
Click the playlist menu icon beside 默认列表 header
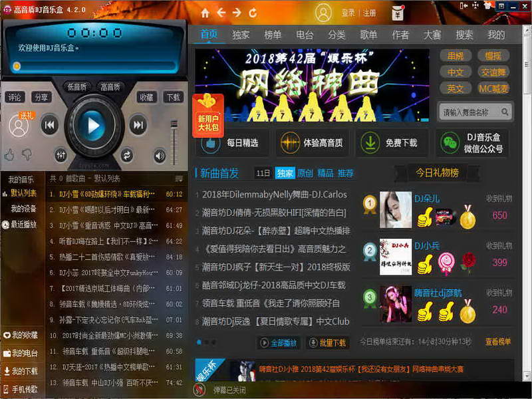pyautogui.click(x=179, y=178)
